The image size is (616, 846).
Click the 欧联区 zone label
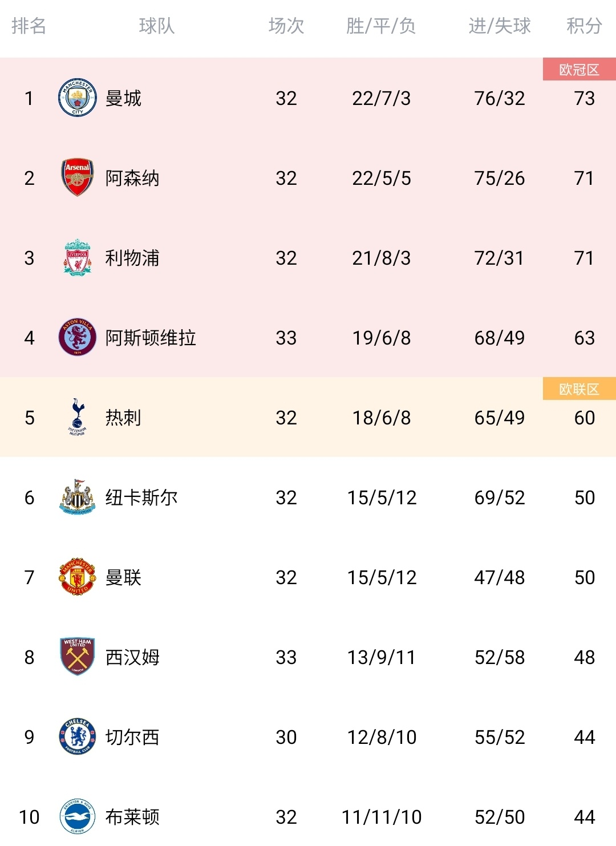579,389
